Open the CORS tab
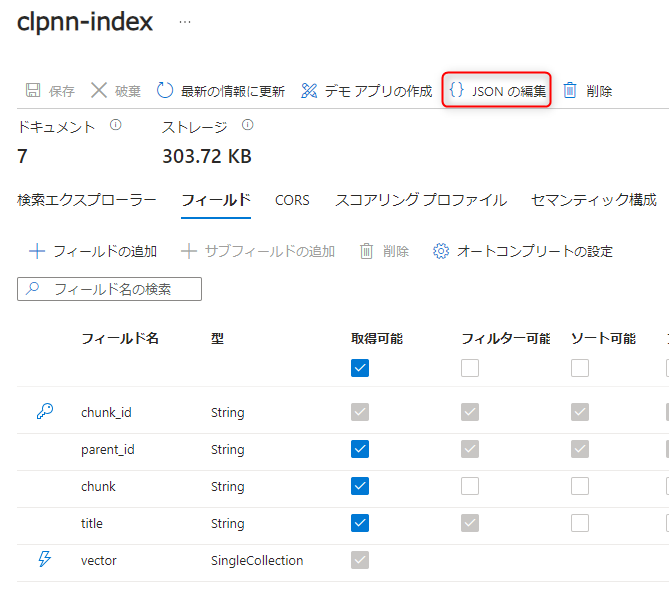 [292, 200]
